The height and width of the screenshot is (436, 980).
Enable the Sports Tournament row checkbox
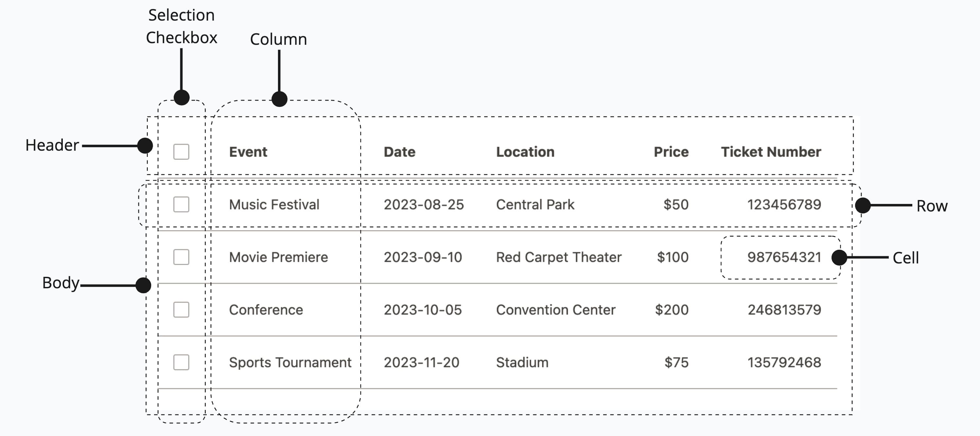click(x=181, y=362)
